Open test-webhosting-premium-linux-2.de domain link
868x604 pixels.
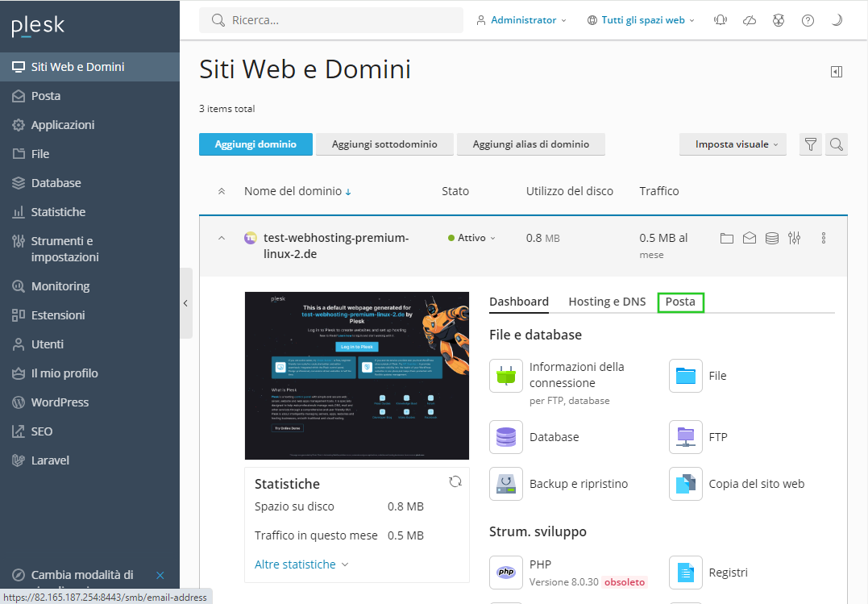336,245
